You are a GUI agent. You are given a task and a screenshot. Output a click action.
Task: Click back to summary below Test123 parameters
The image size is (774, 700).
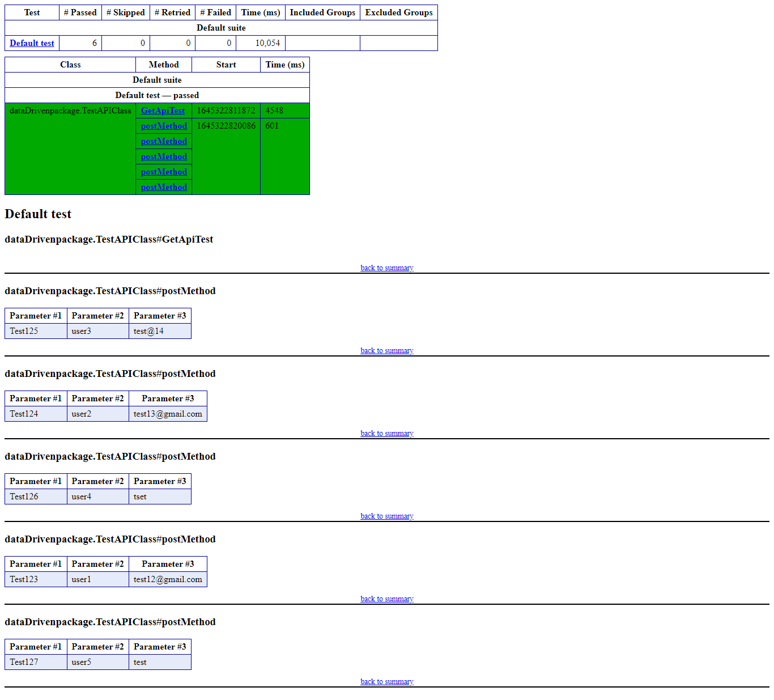387,599
